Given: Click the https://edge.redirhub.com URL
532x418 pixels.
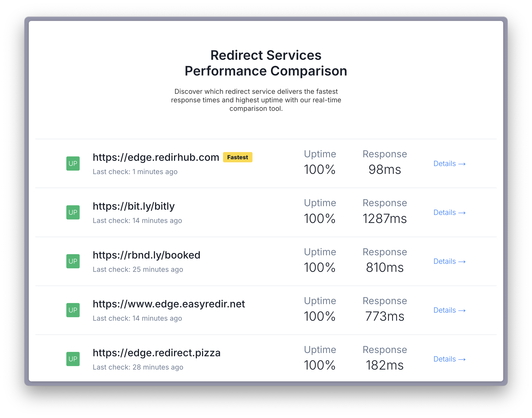Looking at the screenshot, I should [156, 157].
